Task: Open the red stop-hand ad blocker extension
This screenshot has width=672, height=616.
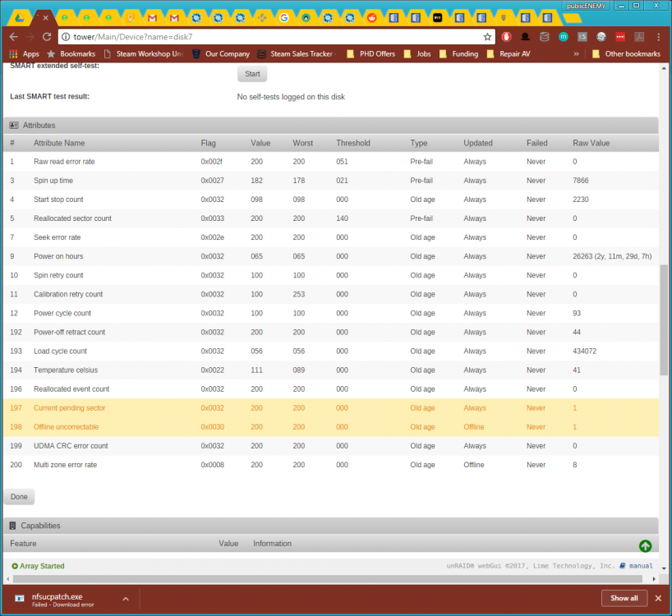Action: pos(507,37)
